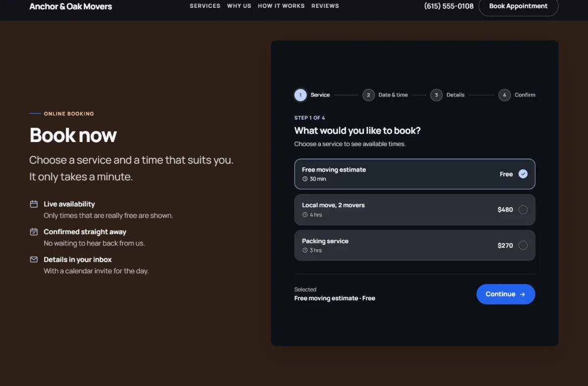Click "Only times that are really free are shown."
Screen dimensions: 588x386
108,216
